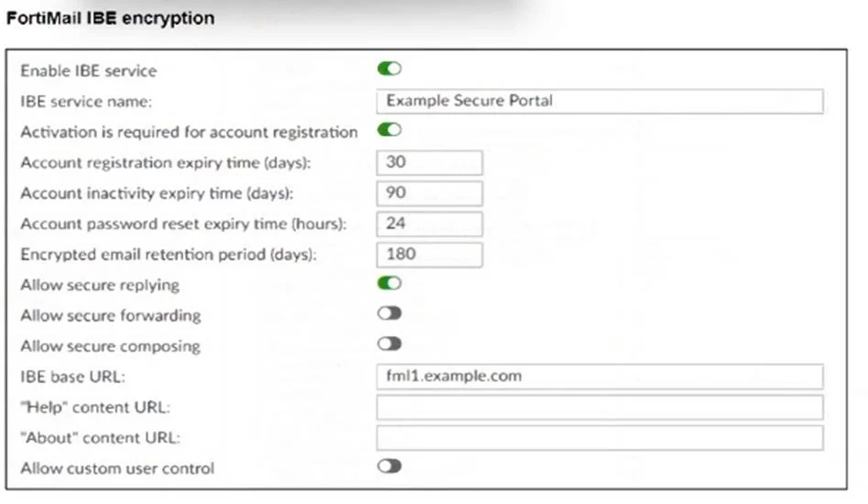Image resolution: width=868 pixels, height=504 pixels.
Task: Focus Account password reset expiry field
Action: click(430, 225)
